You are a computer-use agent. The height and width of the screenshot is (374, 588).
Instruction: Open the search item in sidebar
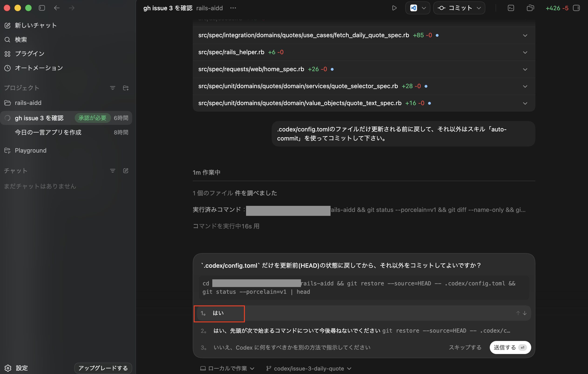(21, 40)
